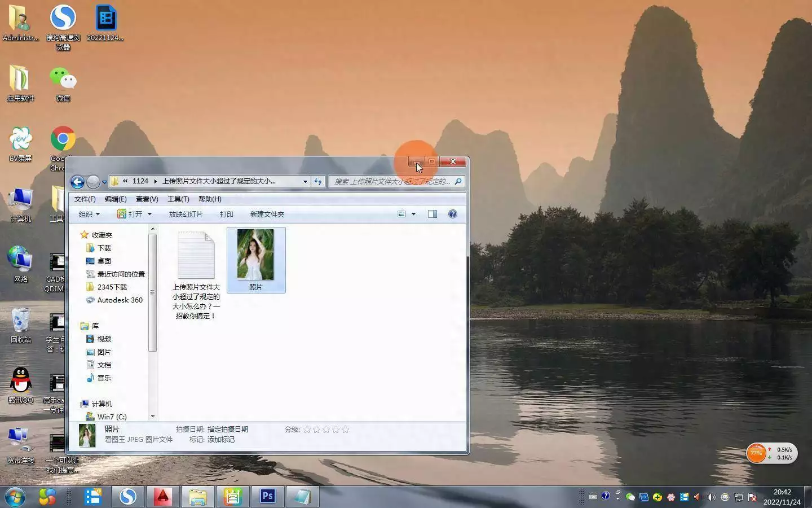Open Photoshop from the taskbar
Viewport: 812px width, 508px height.
[x=267, y=496]
